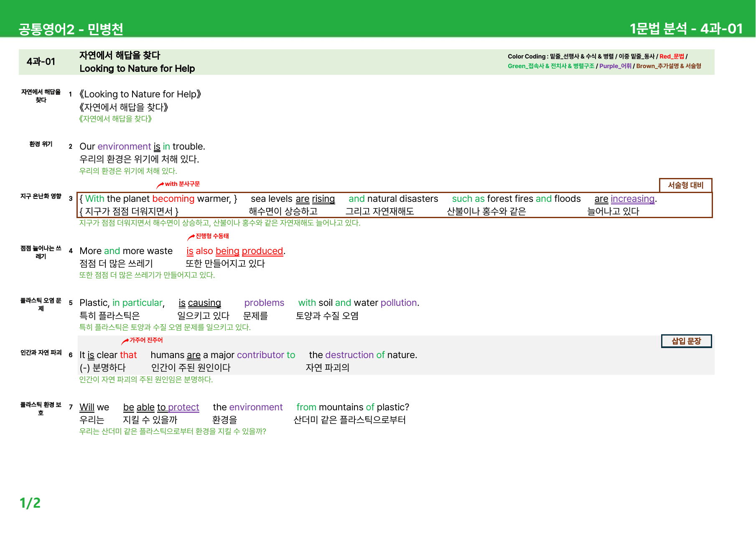Click the phrase 'sea levels are rising'
This screenshot has height=534, width=756.
[x=293, y=199]
